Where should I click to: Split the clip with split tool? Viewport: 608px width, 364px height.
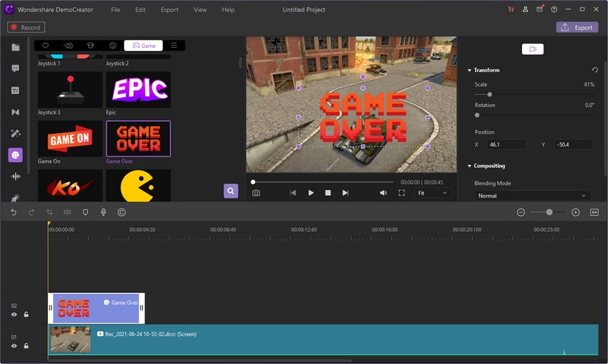pos(67,212)
